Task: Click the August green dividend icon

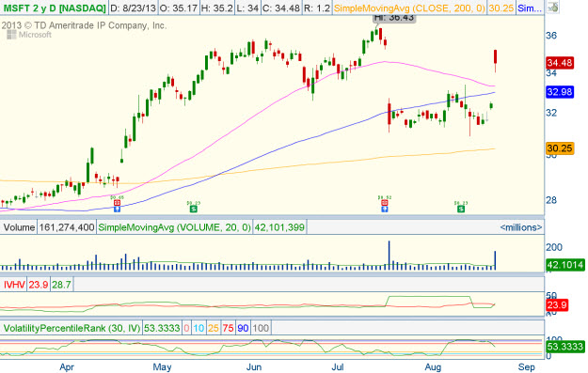Action: [x=461, y=209]
